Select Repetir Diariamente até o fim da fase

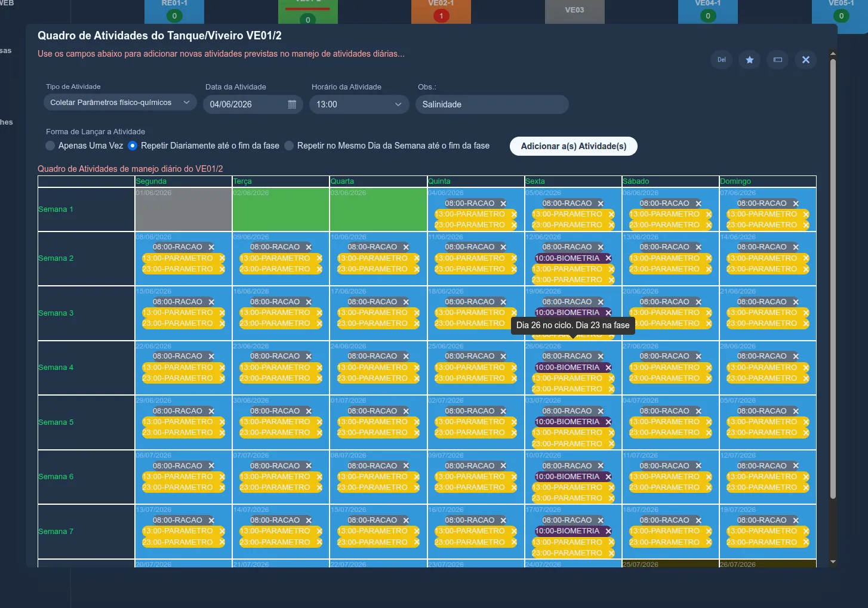pyautogui.click(x=133, y=146)
